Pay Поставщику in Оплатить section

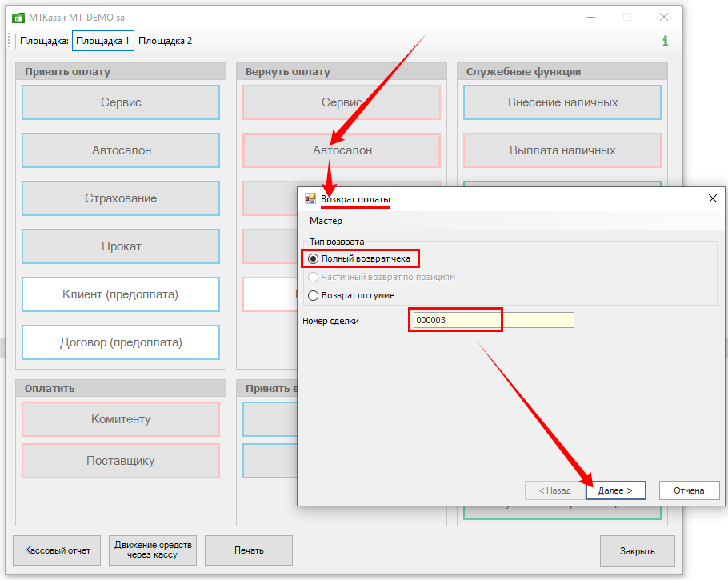point(121,461)
